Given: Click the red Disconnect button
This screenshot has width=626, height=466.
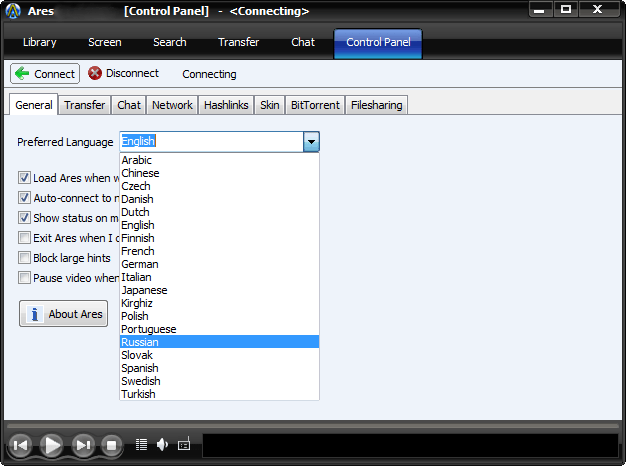Looking at the screenshot, I should pyautogui.click(x=123, y=73).
